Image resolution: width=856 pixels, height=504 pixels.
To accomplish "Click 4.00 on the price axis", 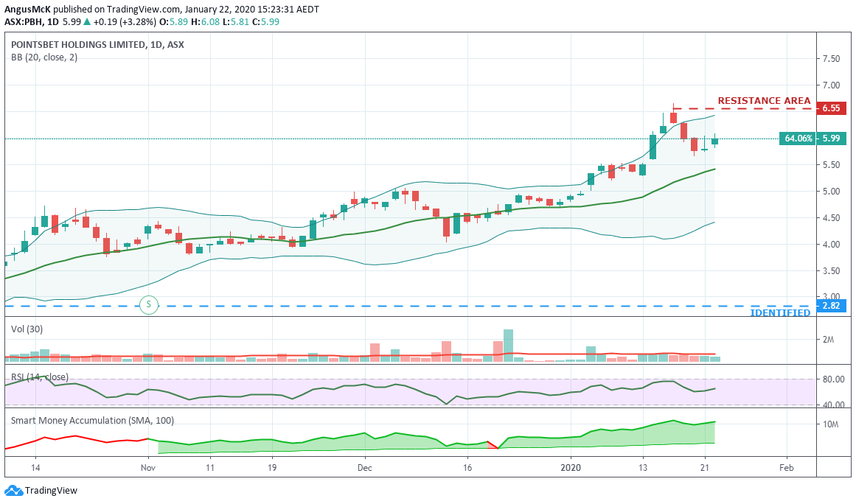I will point(831,245).
